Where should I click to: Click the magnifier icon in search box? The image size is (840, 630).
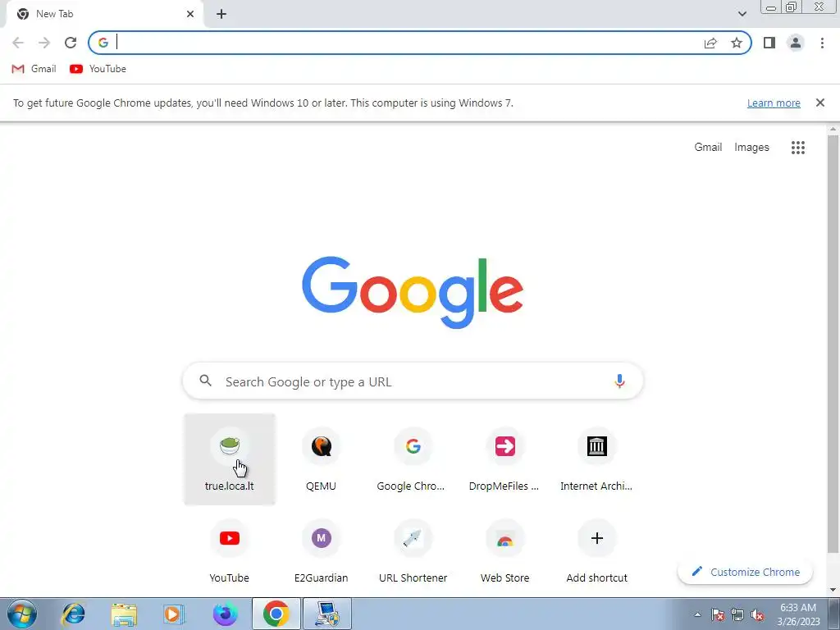[205, 381]
